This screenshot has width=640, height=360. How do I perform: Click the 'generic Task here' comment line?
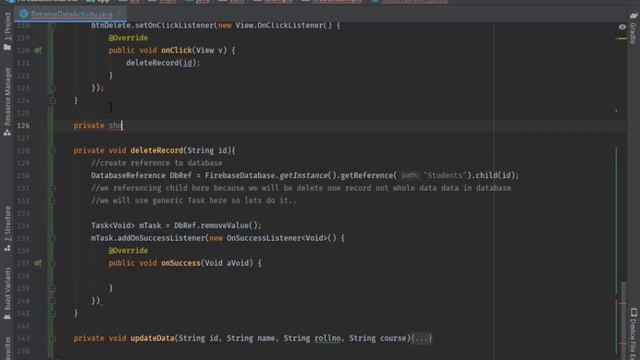(x=194, y=201)
